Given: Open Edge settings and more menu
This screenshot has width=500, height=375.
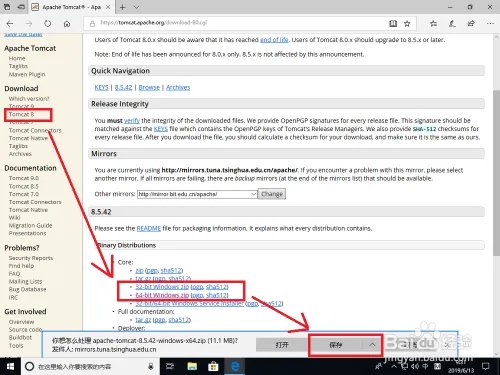Looking at the screenshot, I should point(490,23).
